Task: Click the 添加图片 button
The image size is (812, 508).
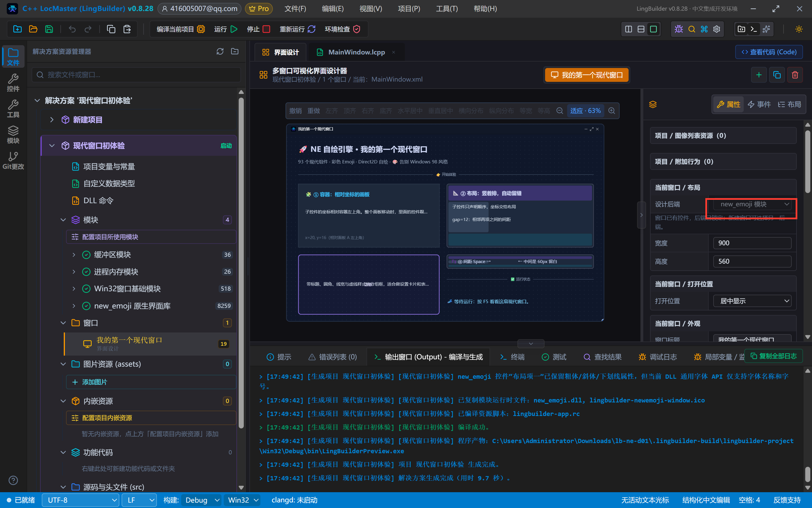Action: pos(151,382)
